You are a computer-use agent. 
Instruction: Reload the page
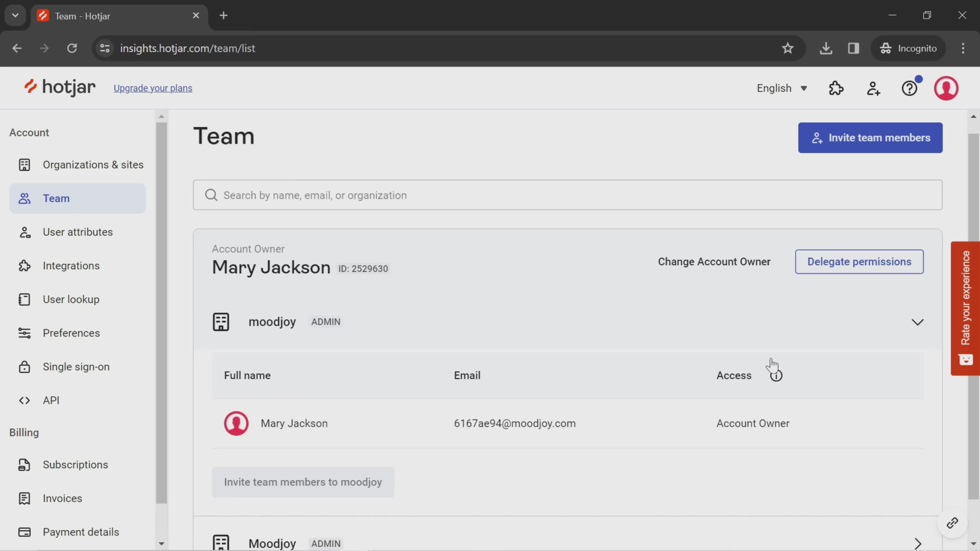coord(72,48)
